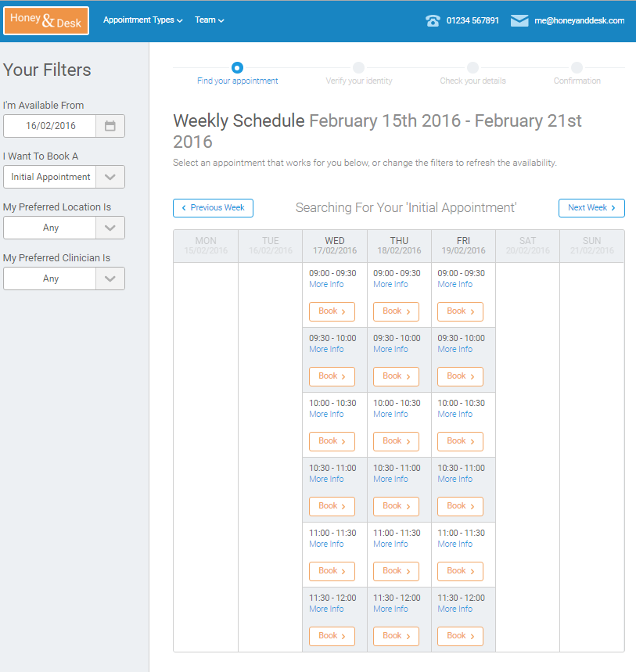This screenshot has height=672, width=636.
Task: Open the Preferred Clinician dropdown
Action: [110, 279]
